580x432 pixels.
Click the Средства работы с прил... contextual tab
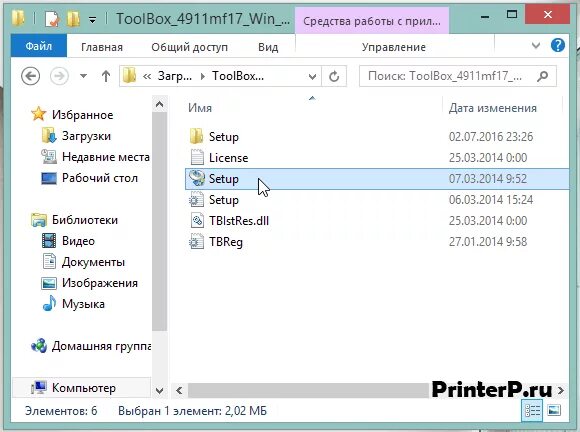coord(372,21)
